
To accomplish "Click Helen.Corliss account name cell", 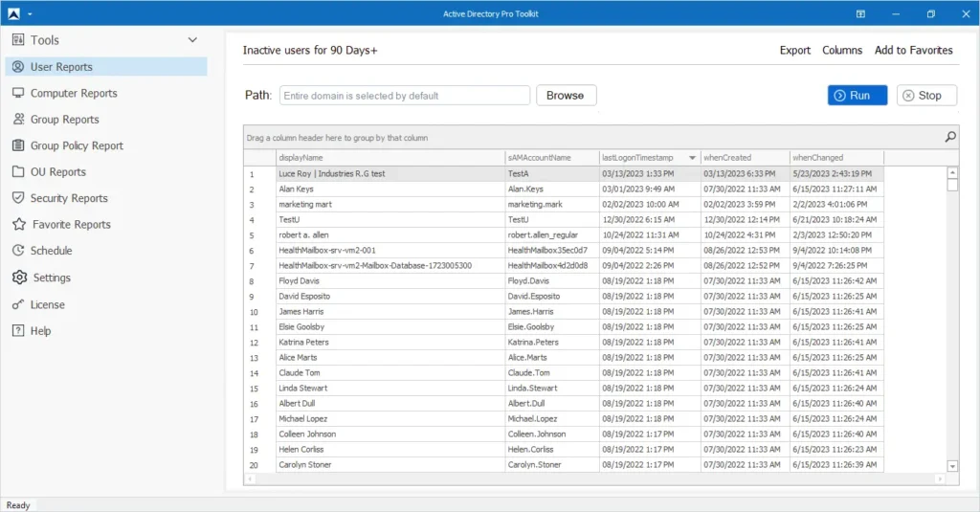I will [551, 450].
